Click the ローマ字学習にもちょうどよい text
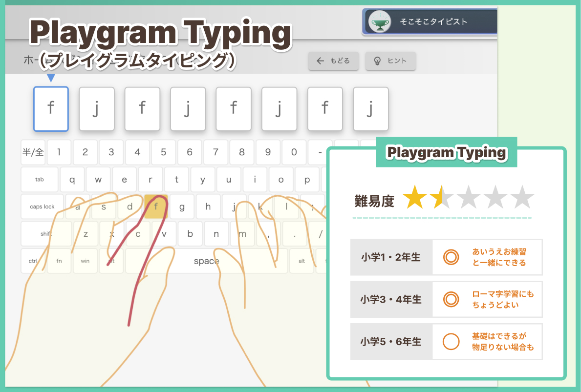Viewport: 581px width, 392px height. [x=503, y=299]
